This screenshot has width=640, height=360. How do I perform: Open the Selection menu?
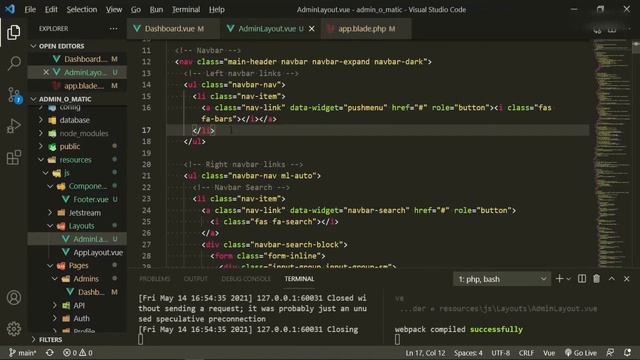pyautogui.click(x=82, y=9)
